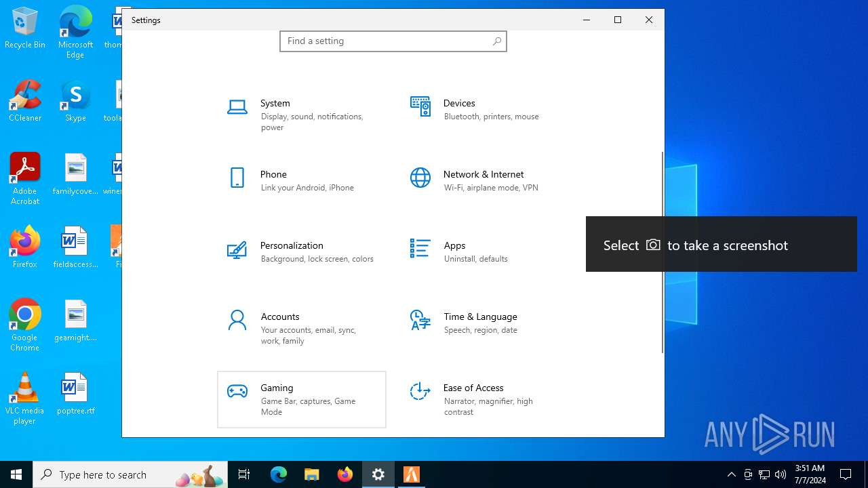The height and width of the screenshot is (488, 868).
Task: Select the Accounts person icon
Action: [x=237, y=320]
